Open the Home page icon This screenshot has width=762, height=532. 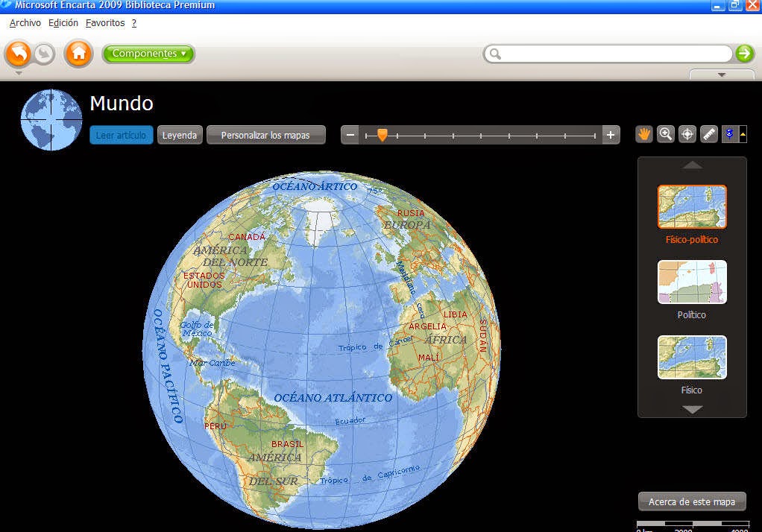point(79,54)
